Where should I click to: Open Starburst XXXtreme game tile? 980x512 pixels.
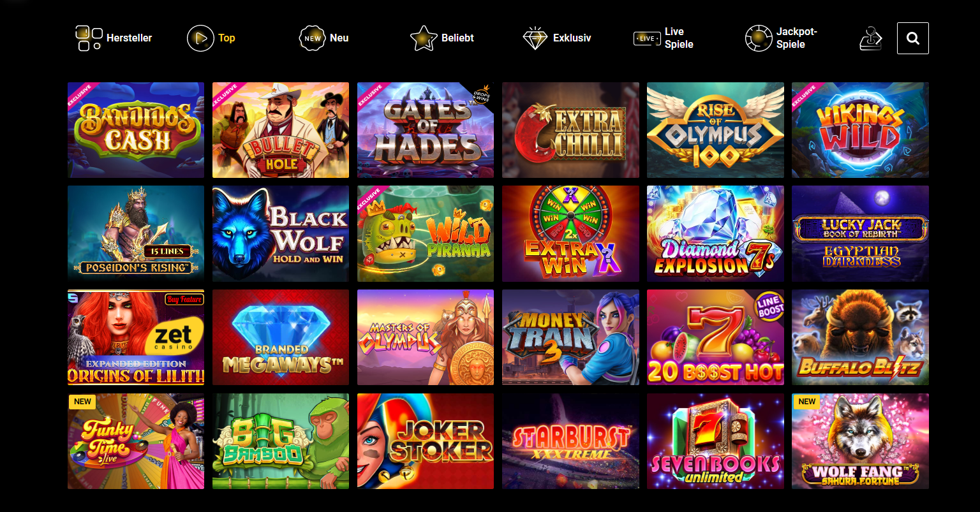pos(570,441)
